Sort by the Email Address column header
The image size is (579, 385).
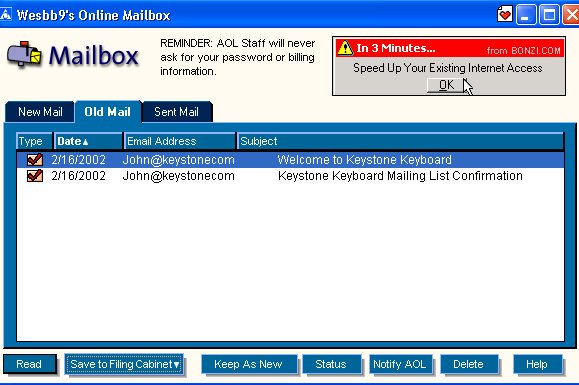179,141
